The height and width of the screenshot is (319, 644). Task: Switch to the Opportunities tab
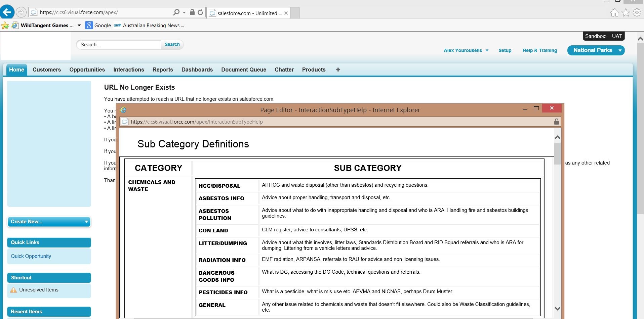click(x=87, y=70)
